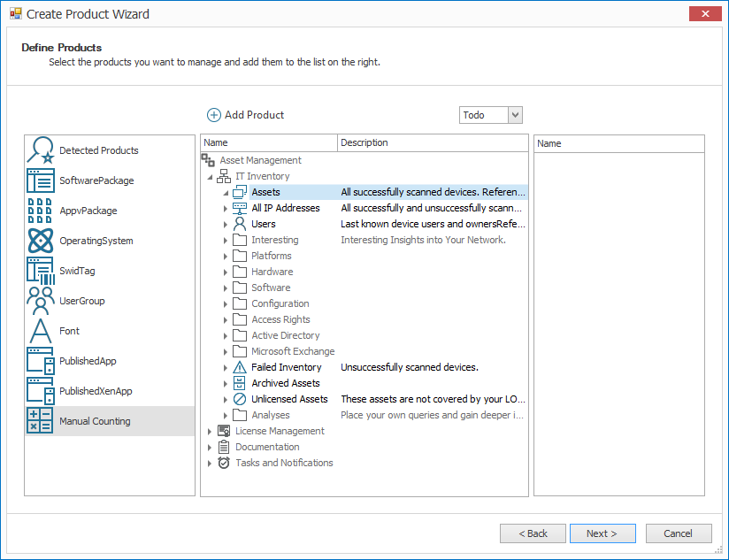Screen dimensions: 729x560
Task: Click the Next button
Action: (602, 533)
